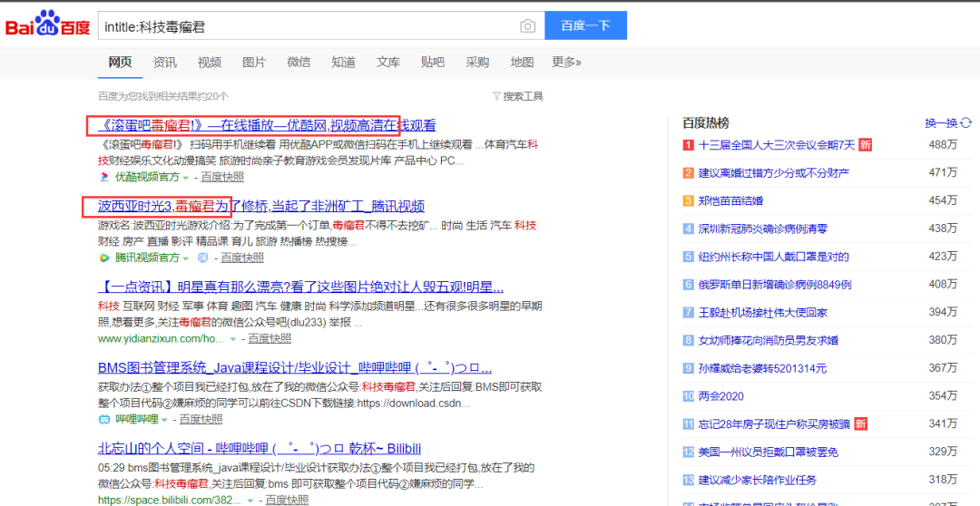Expand dropdown arrow next to yidianzixun URL
Screen dimensions: 980x506
233,340
